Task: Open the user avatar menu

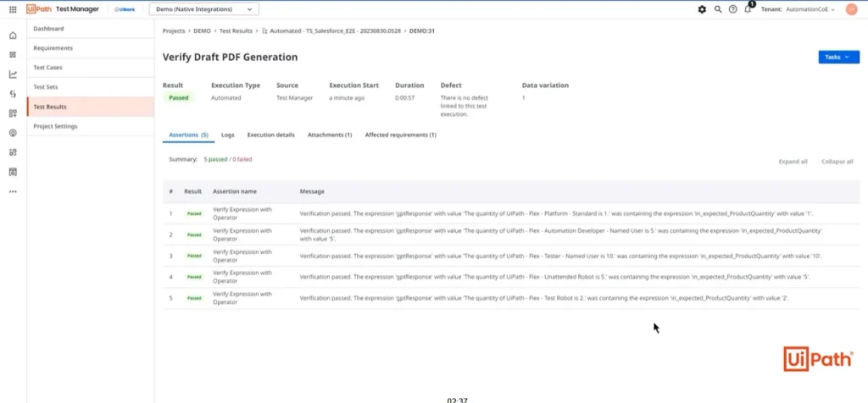Action: (x=851, y=9)
